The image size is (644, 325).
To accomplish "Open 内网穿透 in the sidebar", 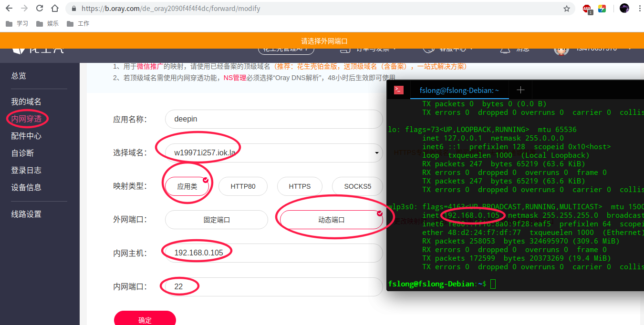I will coord(26,119).
